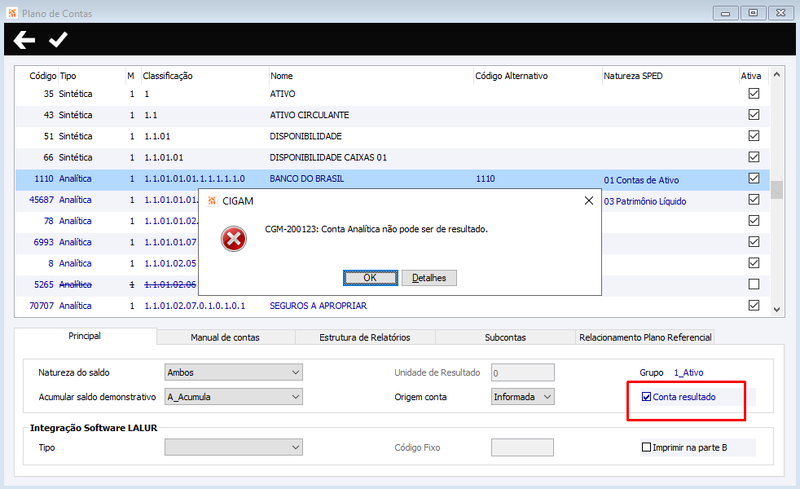Select the ATIVO CIRCULANTE row
The image size is (800, 489).
click(x=392, y=115)
